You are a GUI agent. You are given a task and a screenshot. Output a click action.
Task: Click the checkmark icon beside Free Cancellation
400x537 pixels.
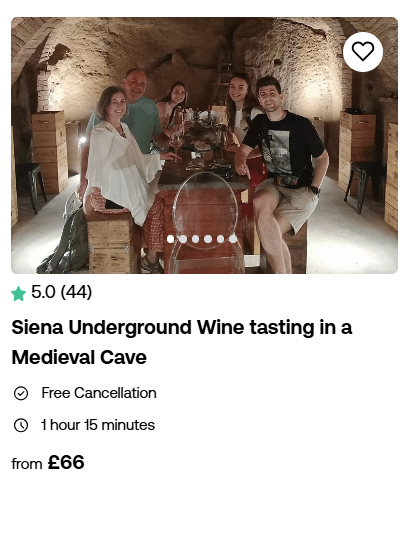pyautogui.click(x=21, y=393)
